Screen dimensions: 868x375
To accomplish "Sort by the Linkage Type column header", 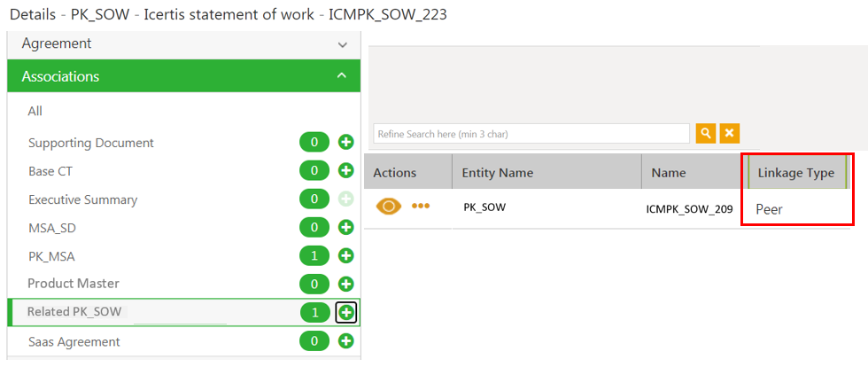I will click(795, 173).
